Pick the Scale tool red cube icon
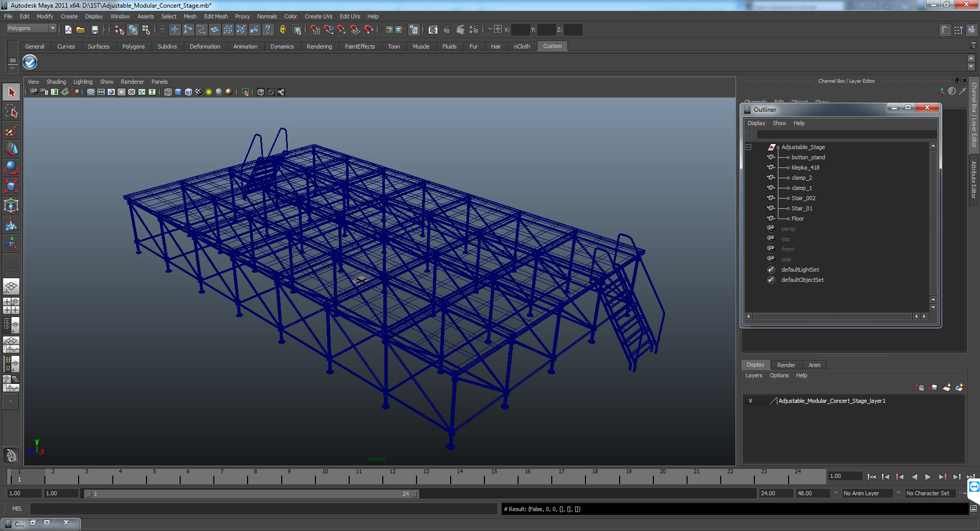 coord(11,186)
